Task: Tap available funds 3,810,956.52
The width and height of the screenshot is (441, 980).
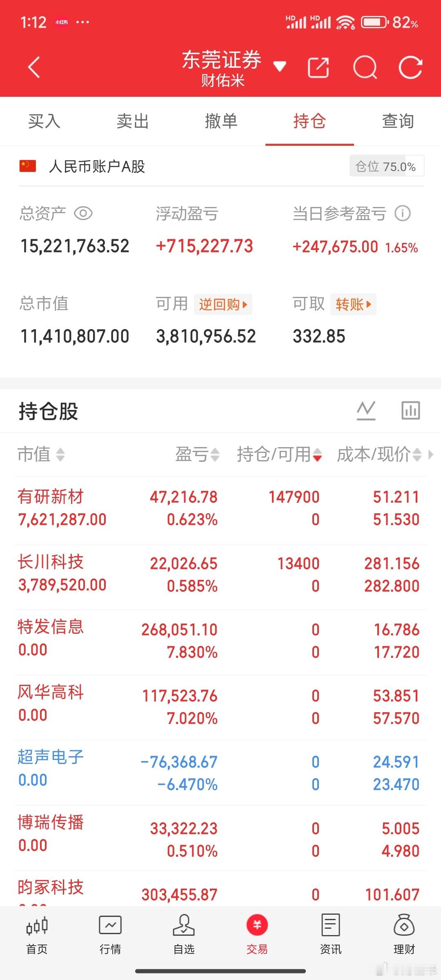Action: click(x=206, y=336)
